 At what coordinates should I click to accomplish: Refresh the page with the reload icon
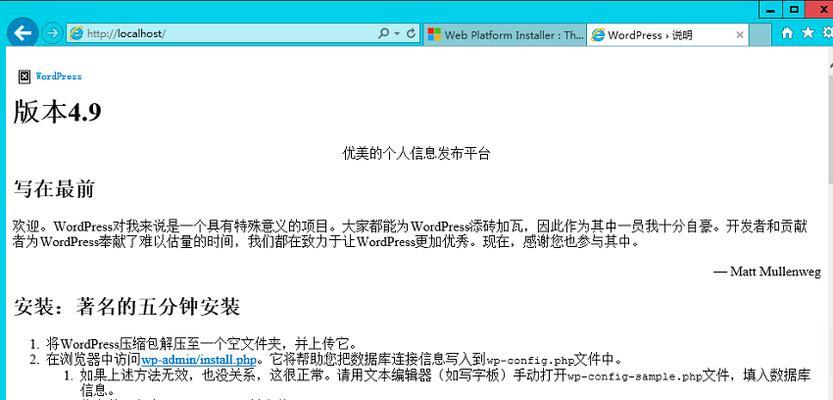click(x=411, y=33)
